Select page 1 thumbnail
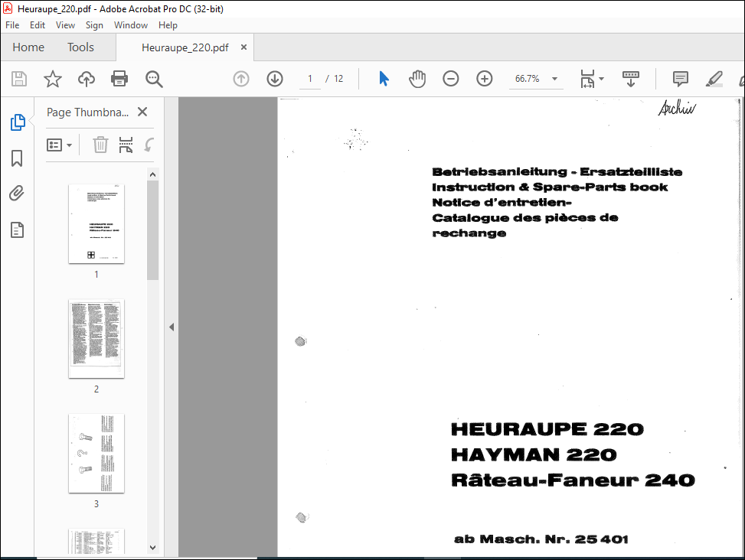Image resolution: width=745 pixels, height=560 pixels. (96, 223)
